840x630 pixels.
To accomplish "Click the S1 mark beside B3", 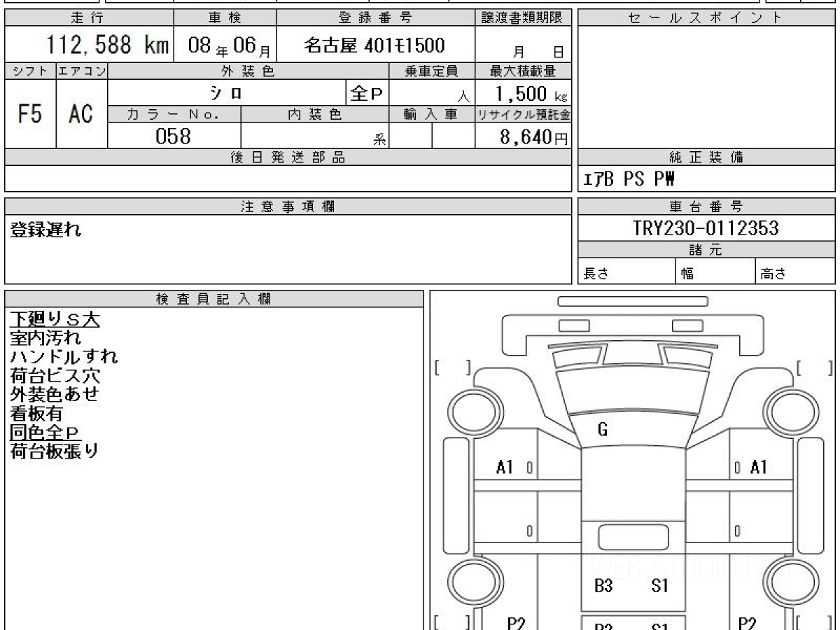I will (659, 587).
